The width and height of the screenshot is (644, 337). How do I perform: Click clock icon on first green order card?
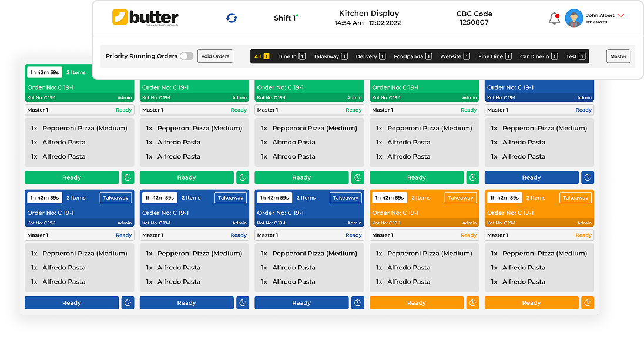[128, 177]
